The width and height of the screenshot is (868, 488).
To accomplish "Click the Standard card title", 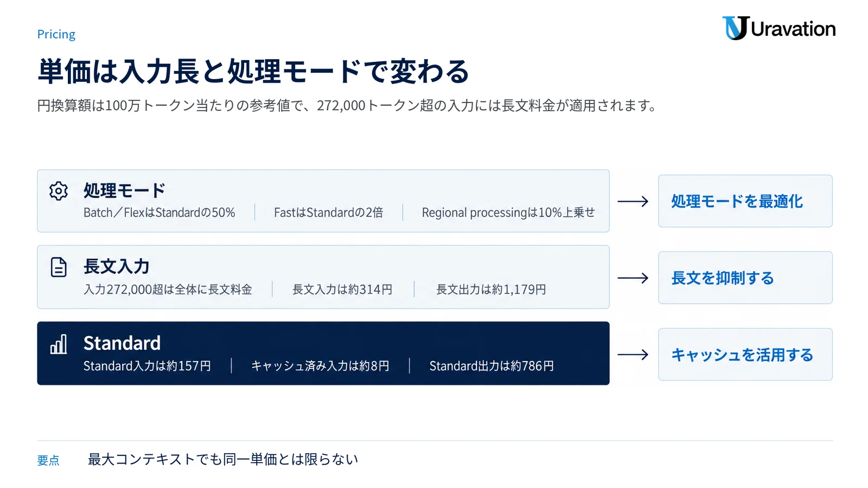I will 122,343.
